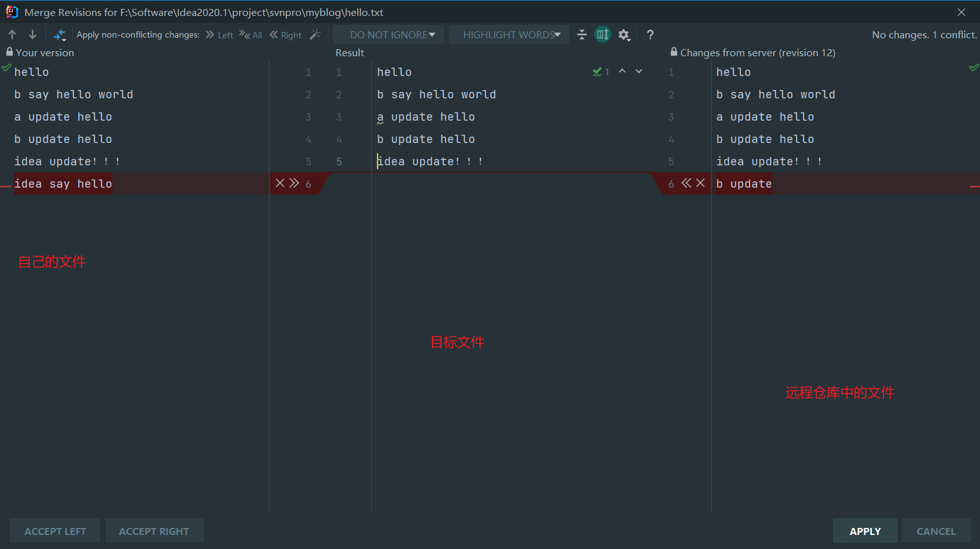Open the HIGHLIGHT WORDS dropdown

[x=509, y=34]
